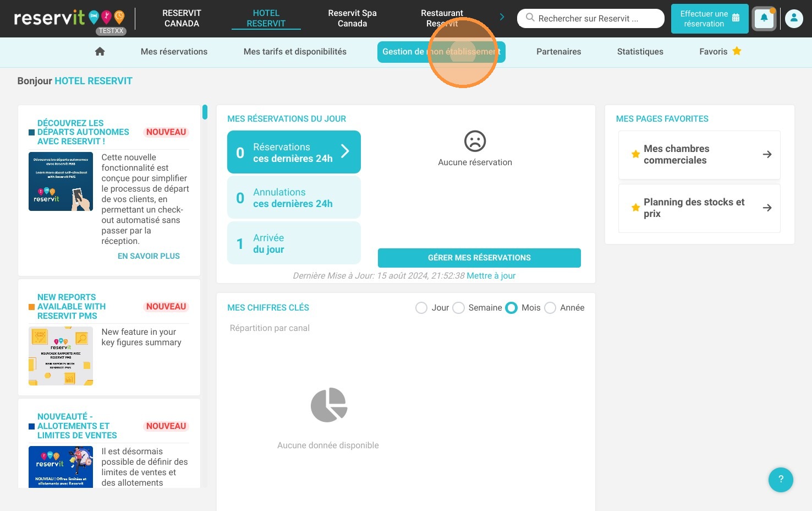The height and width of the screenshot is (511, 812).
Task: Open the Allotements et limites thumbnail
Action: [61, 466]
